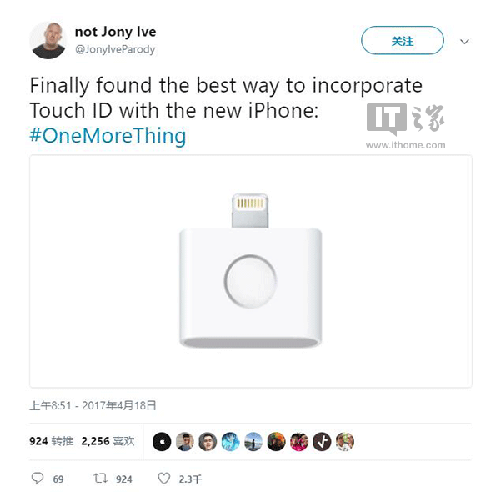Click the retweet arrows icon
Image resolution: width=500 pixels, height=497 pixels.
tap(100, 479)
